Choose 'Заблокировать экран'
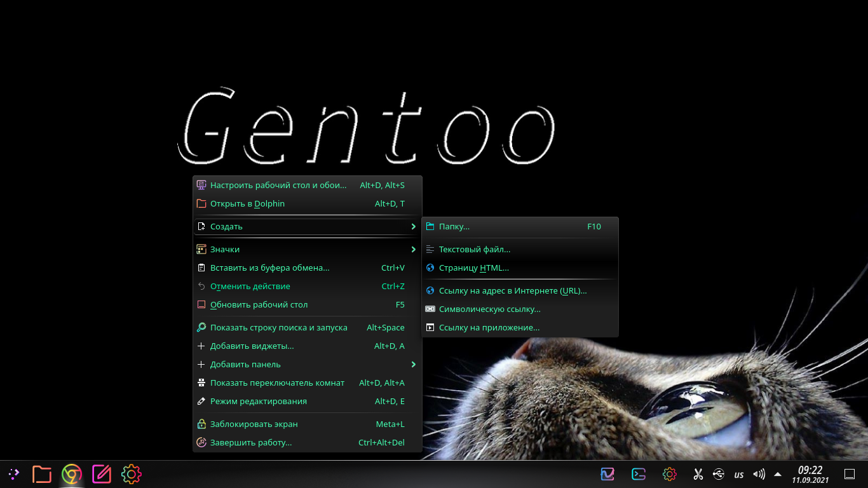The height and width of the screenshot is (488, 868). tap(308, 424)
